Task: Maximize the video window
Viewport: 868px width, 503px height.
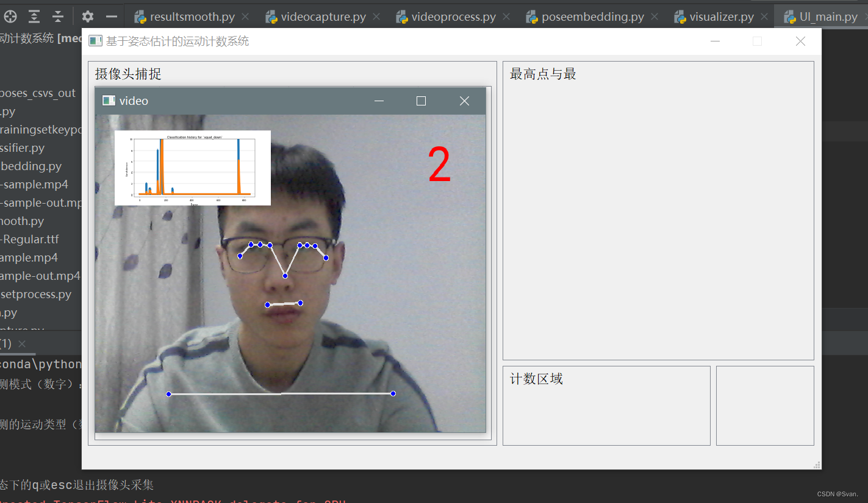Action: click(421, 101)
